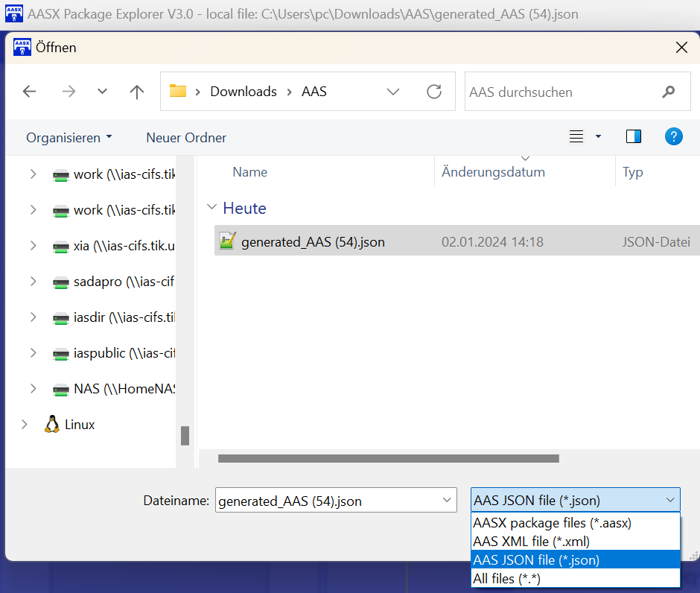Image resolution: width=700 pixels, height=593 pixels.
Task: Expand the NAS network drive node
Action: 33,389
